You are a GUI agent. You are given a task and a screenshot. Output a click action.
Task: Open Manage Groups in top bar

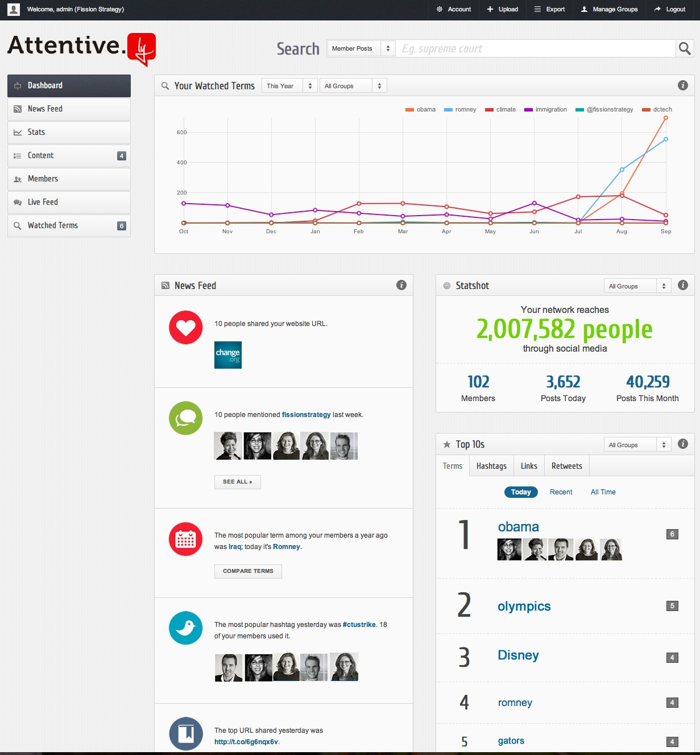click(609, 9)
